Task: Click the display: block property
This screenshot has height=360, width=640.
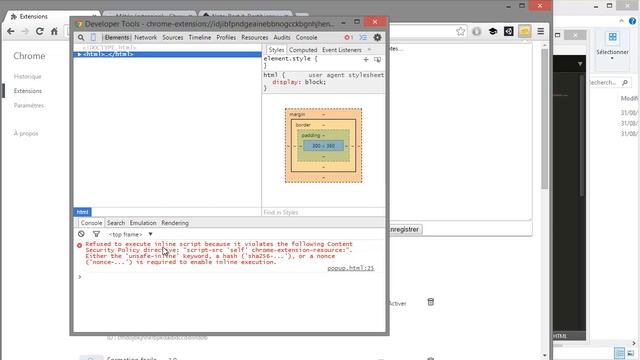Action: pyautogui.click(x=299, y=82)
